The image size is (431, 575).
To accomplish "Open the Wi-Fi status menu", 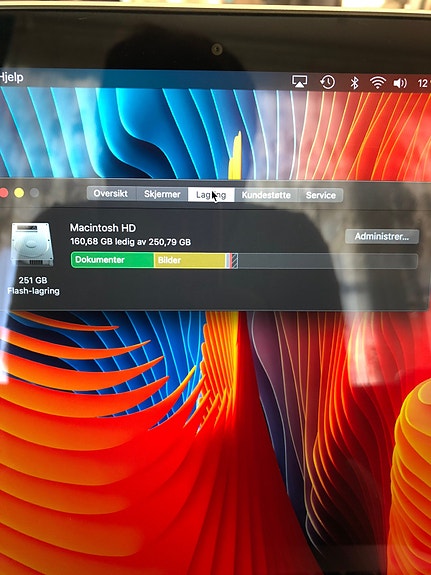I will tap(378, 83).
